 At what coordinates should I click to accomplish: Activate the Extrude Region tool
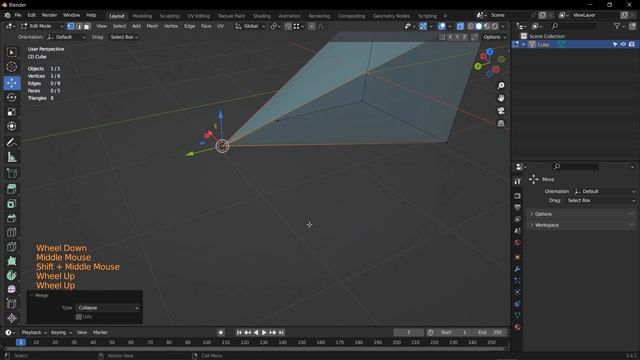[11, 189]
